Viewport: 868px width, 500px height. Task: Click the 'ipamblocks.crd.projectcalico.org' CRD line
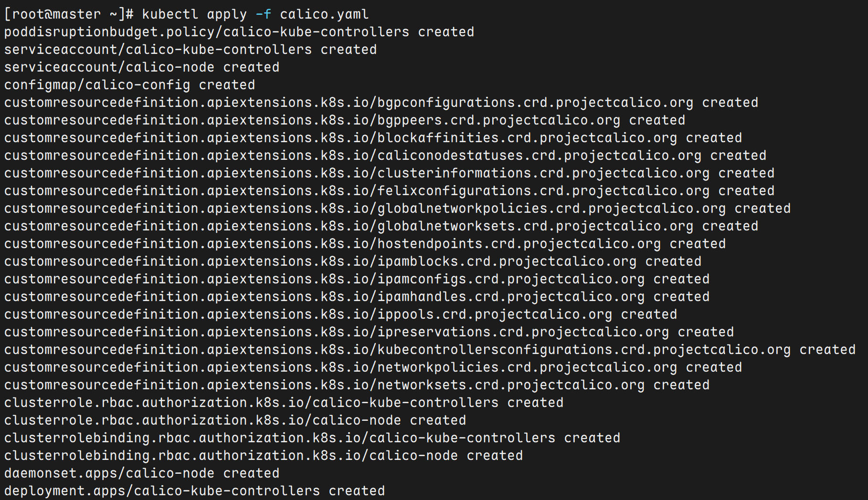click(x=353, y=261)
